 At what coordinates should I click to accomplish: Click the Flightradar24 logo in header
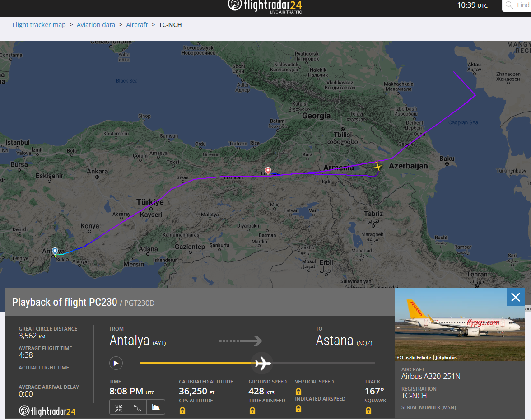click(265, 6)
